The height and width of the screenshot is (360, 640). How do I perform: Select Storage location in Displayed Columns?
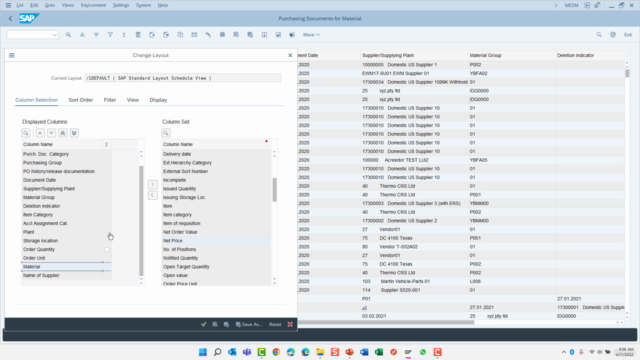pyautogui.click(x=62, y=241)
